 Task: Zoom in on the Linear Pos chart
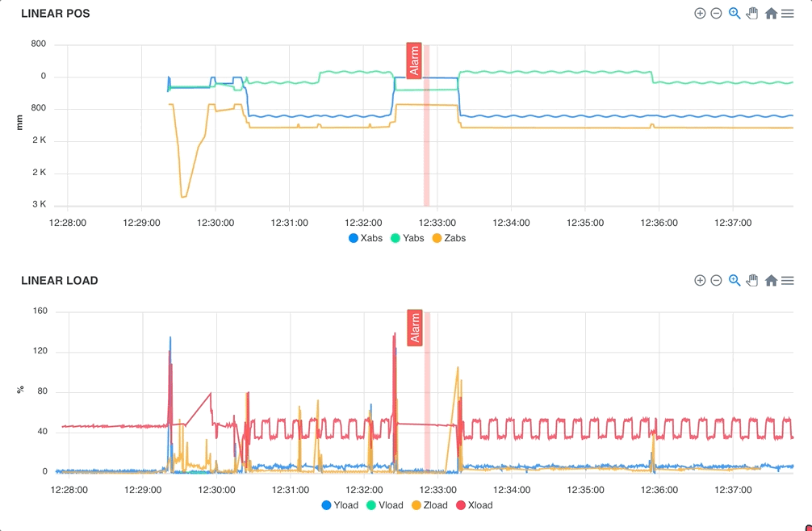[700, 14]
